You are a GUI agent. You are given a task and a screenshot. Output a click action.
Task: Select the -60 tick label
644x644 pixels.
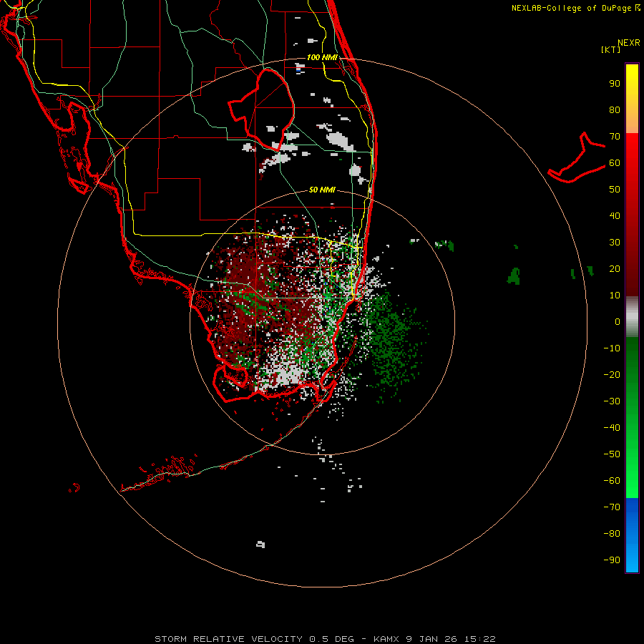pos(612,481)
